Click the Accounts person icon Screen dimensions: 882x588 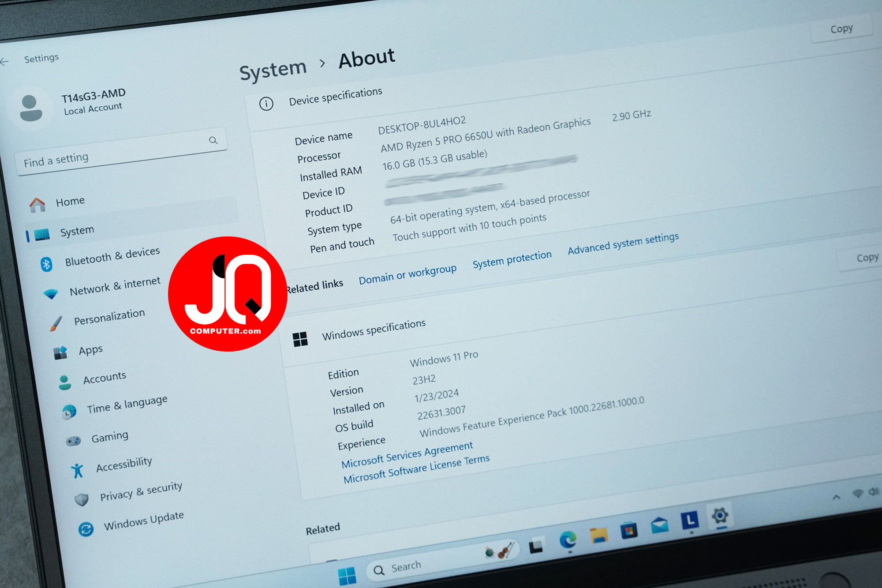(65, 382)
